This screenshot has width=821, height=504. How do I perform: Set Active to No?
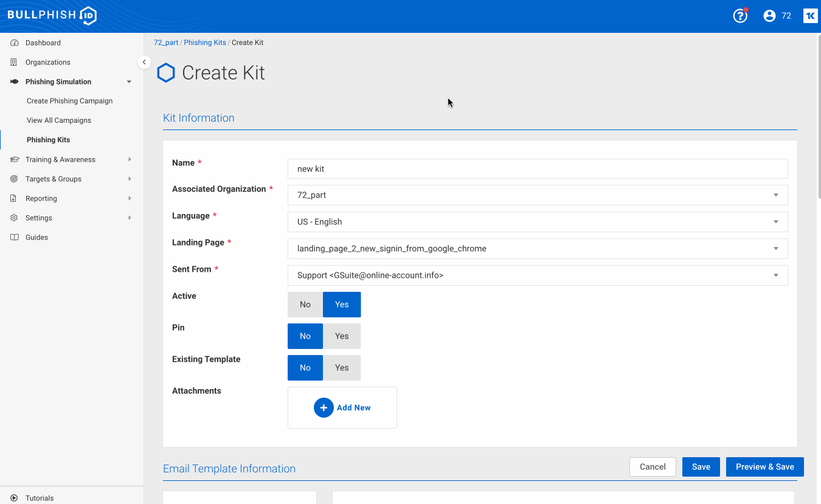(305, 305)
